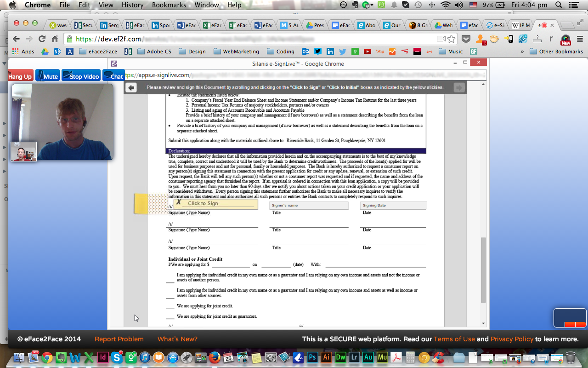
Task: Open the Bookmarks menu
Action: point(169,5)
